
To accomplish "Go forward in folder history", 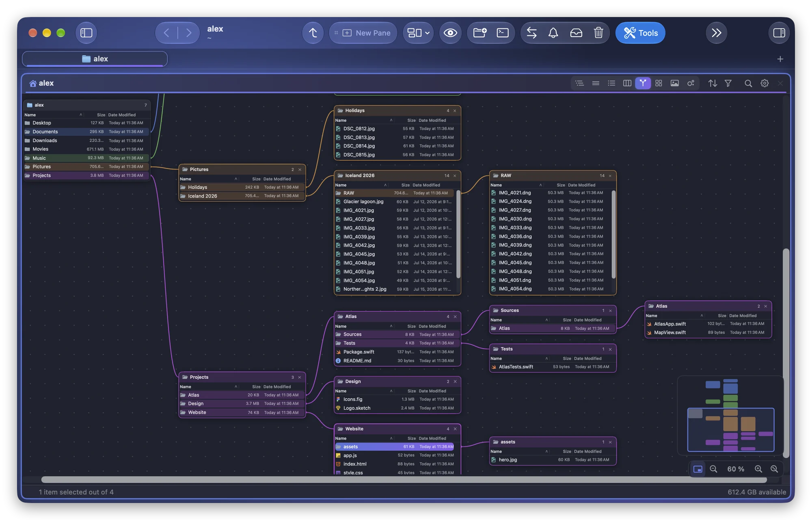I will point(188,33).
